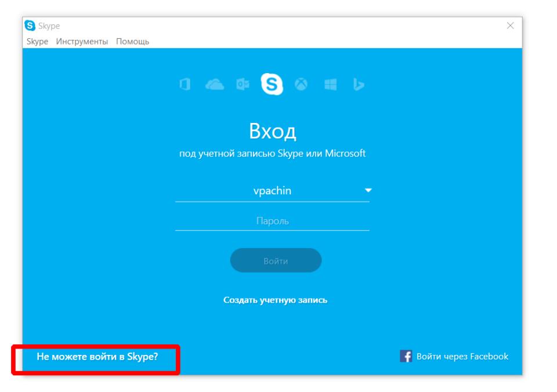Click the Office icon in the services row

click(185, 85)
